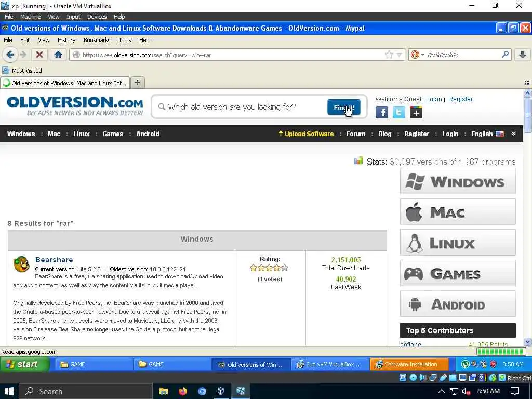
Task: Open the Facebook icon on OldVersion header
Action: click(382, 112)
